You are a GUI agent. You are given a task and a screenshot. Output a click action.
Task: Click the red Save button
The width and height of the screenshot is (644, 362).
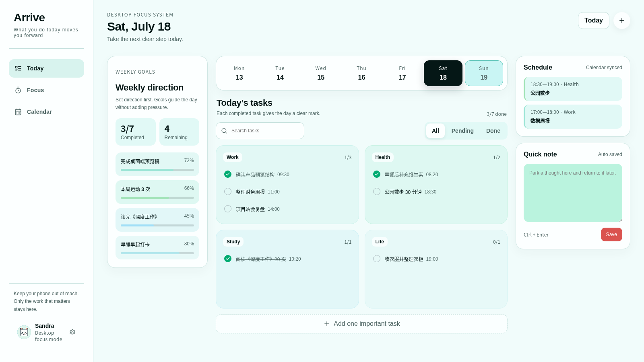[611, 234]
